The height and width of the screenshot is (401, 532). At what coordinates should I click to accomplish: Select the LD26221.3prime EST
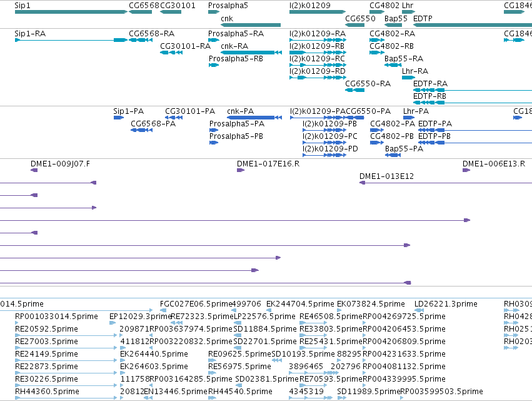click(x=419, y=310)
